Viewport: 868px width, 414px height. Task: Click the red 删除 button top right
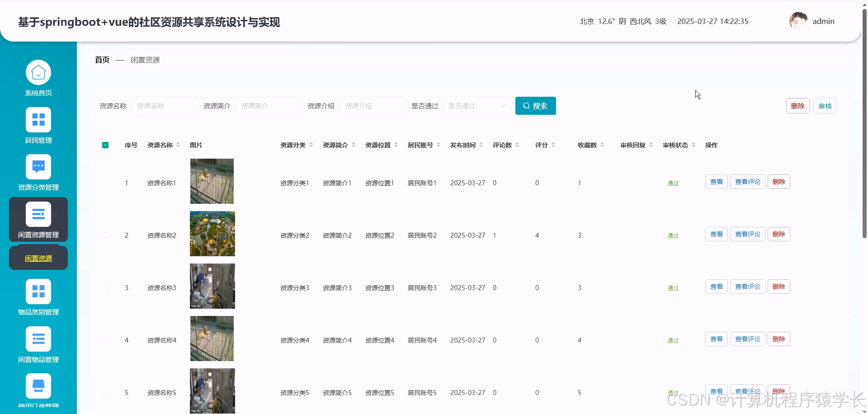pos(797,106)
